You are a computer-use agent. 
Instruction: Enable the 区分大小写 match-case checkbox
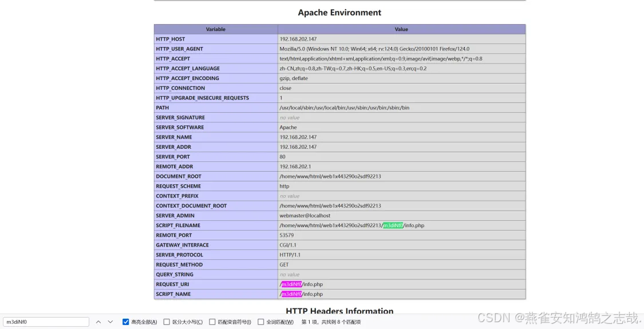[167, 322]
